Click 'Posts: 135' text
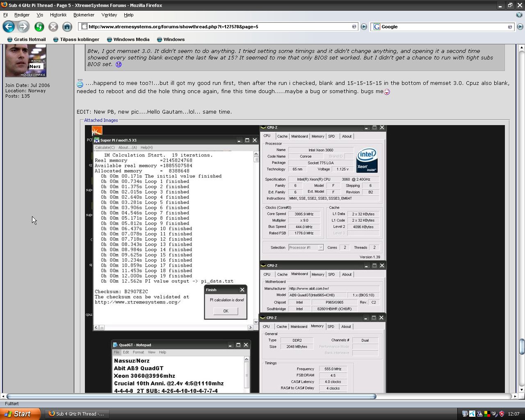This screenshot has width=525, height=420. [x=18, y=96]
